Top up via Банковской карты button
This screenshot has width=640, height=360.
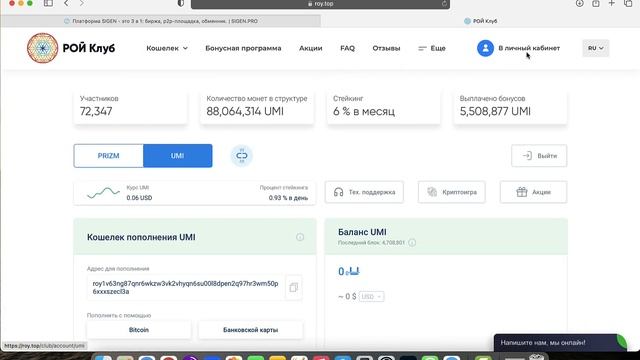[x=251, y=330]
